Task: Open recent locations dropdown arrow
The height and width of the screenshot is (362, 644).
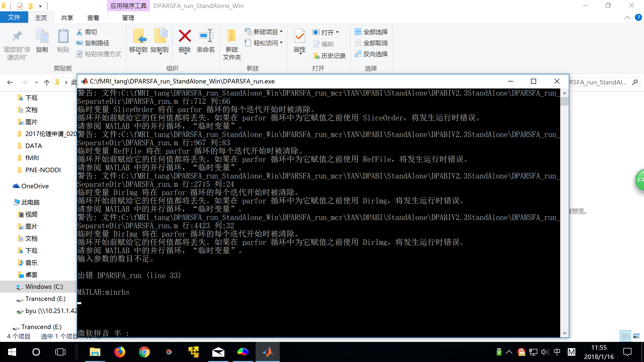Action: [x=36, y=82]
